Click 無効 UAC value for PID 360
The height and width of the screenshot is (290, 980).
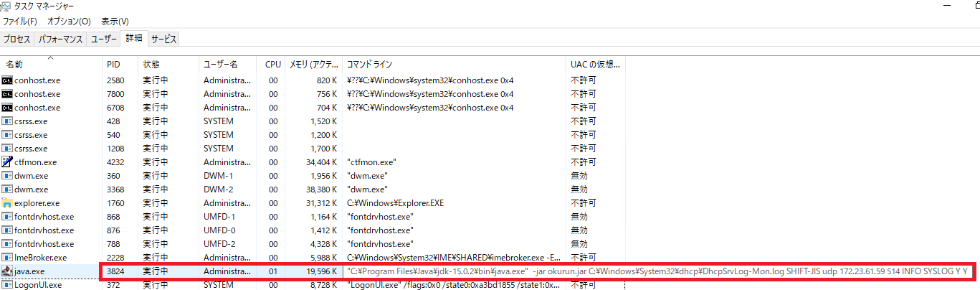coord(579,176)
